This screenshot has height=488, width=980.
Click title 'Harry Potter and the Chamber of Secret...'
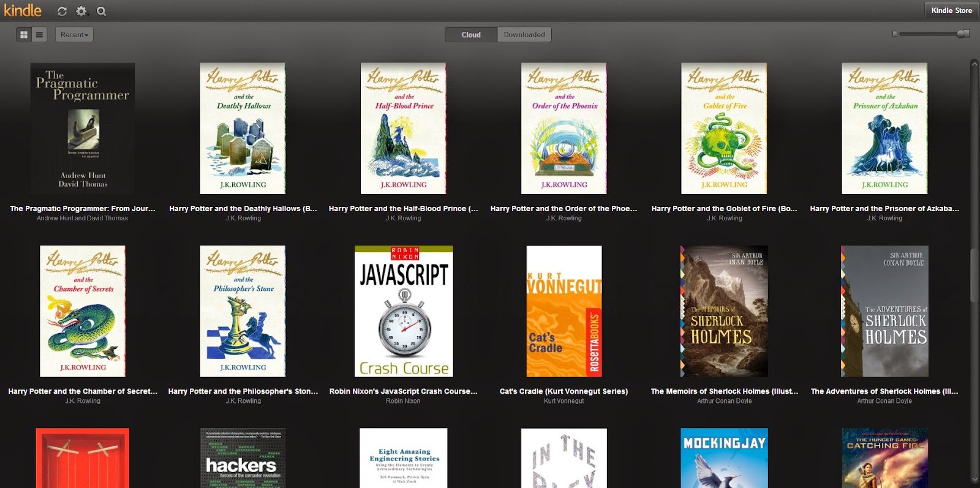pos(83,391)
